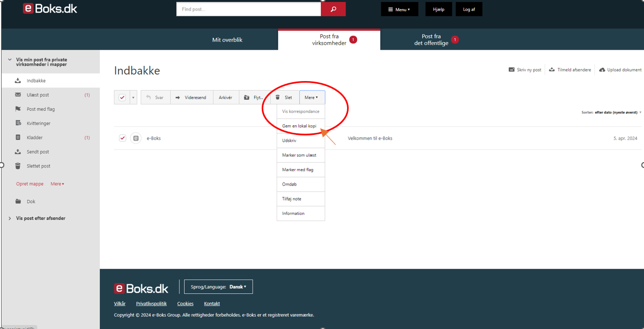The height and width of the screenshot is (329, 644).
Task: Switch to Mit overblik tab
Action: tap(227, 39)
